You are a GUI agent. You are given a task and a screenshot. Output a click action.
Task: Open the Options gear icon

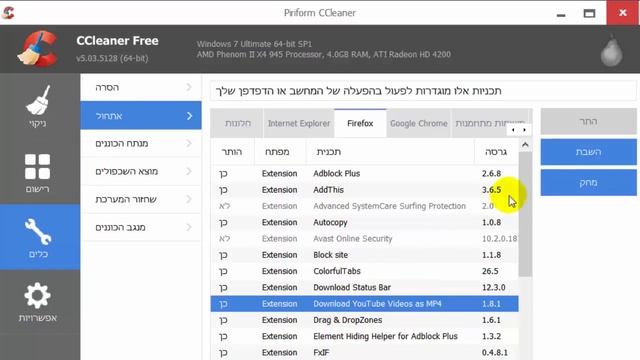pos(38,296)
